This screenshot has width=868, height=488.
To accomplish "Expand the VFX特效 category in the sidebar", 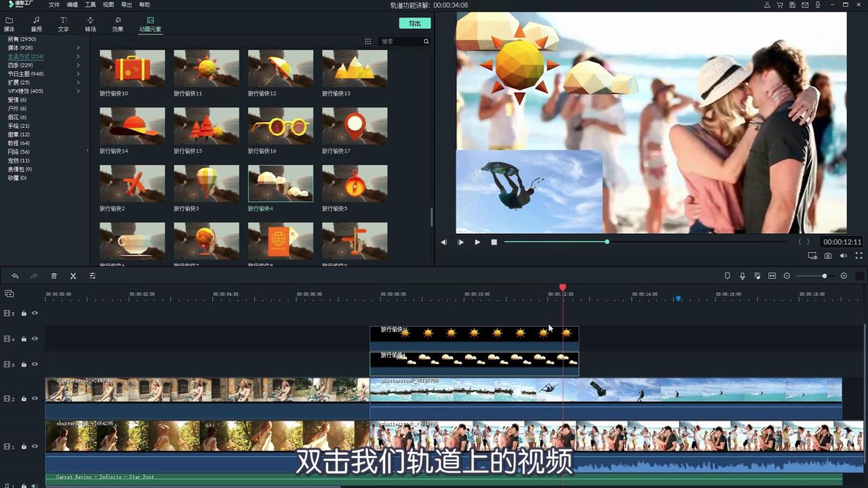I will [78, 91].
